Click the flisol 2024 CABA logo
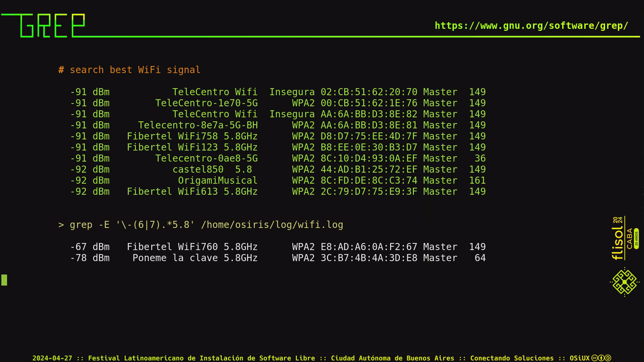The image size is (644, 362). (625, 238)
